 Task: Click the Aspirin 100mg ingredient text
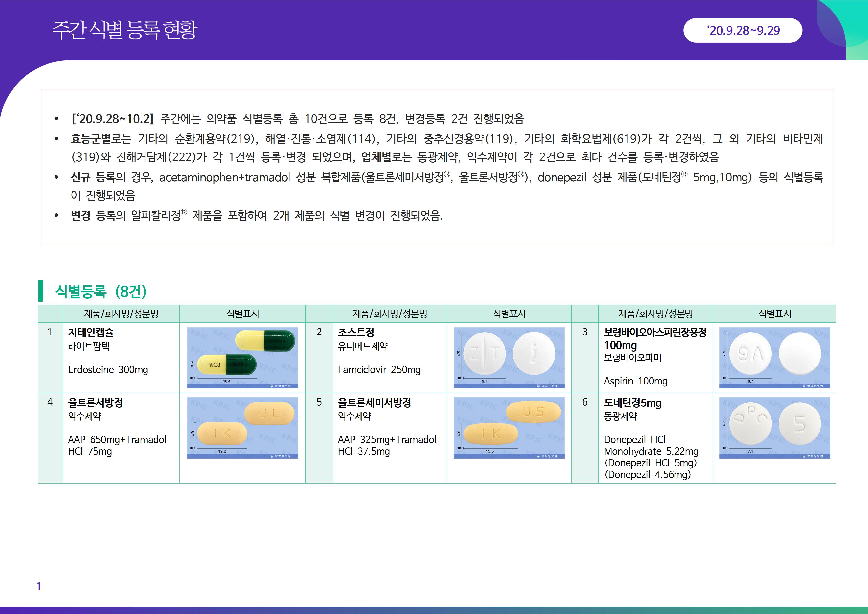coord(635,381)
